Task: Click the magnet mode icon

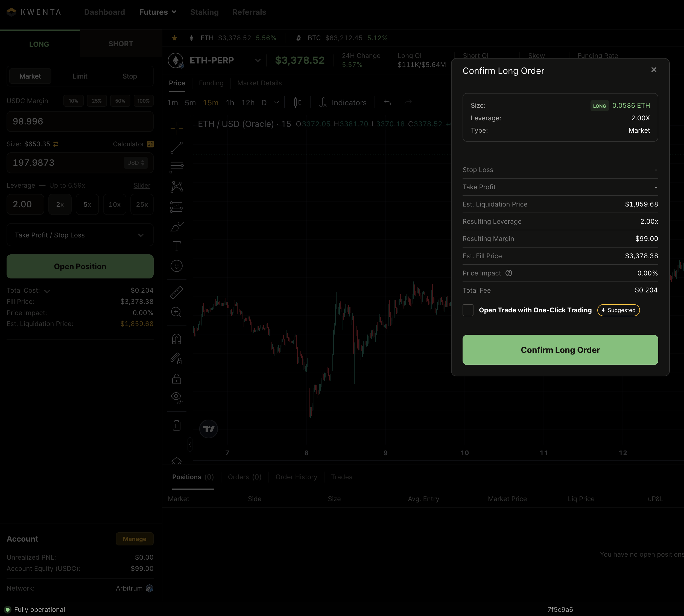Action: pyautogui.click(x=176, y=339)
